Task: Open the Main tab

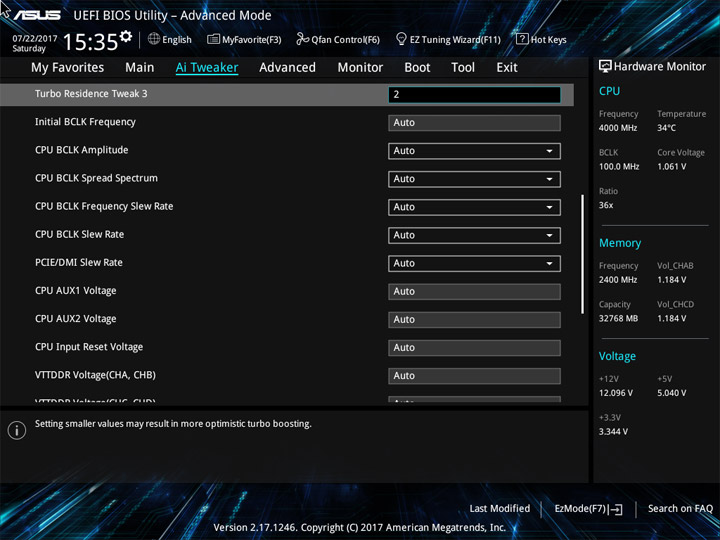Action: point(140,68)
